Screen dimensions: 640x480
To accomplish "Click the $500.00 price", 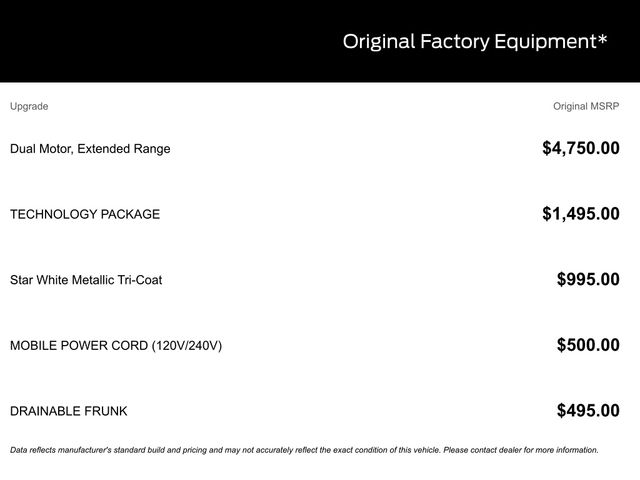I will click(x=588, y=346).
